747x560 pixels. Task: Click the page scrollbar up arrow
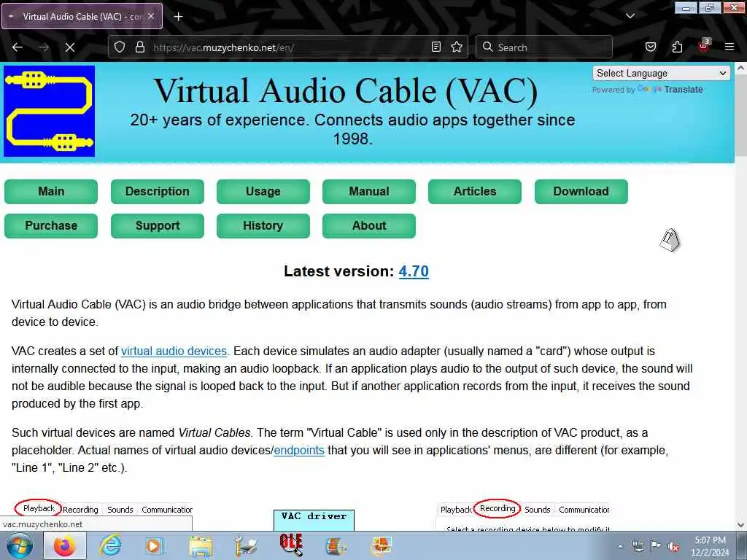click(741, 68)
